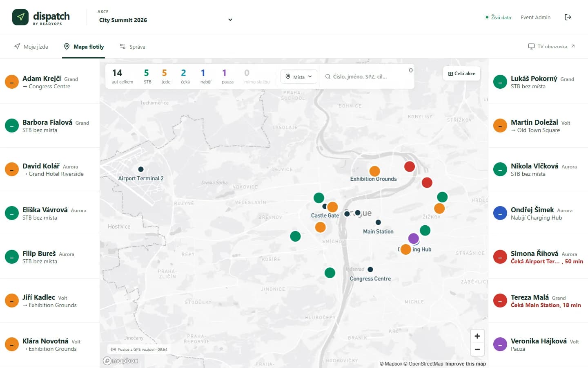Expand the City Summit 2026 event dropdown
The height and width of the screenshot is (368, 588).
[165, 20]
